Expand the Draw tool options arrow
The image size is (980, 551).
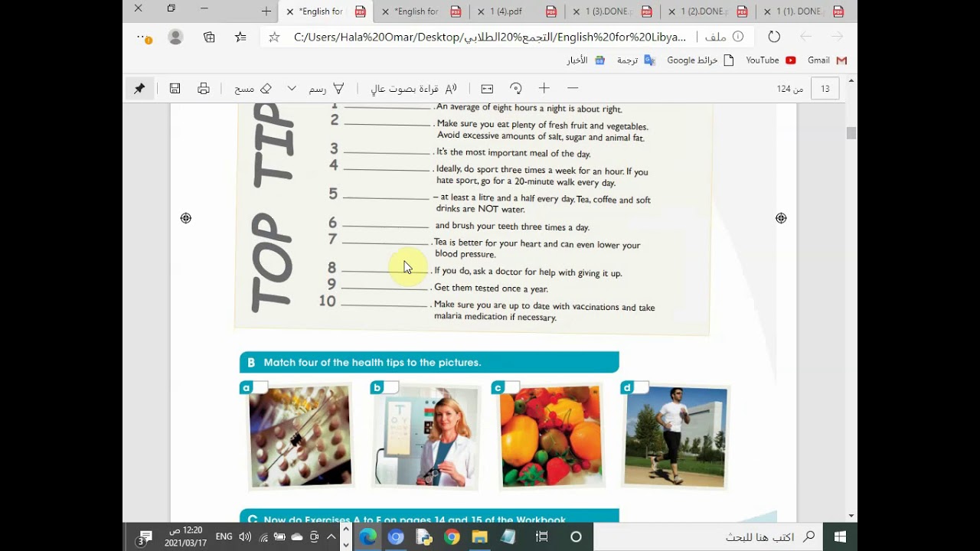click(292, 89)
